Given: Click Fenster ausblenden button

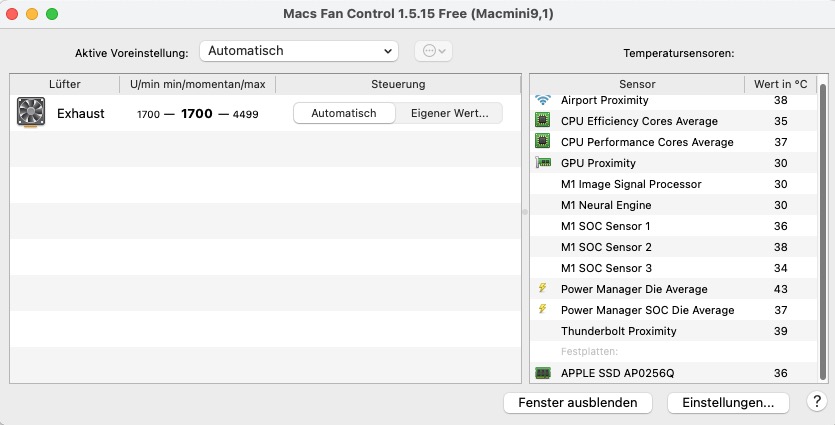Looking at the screenshot, I should 578,403.
